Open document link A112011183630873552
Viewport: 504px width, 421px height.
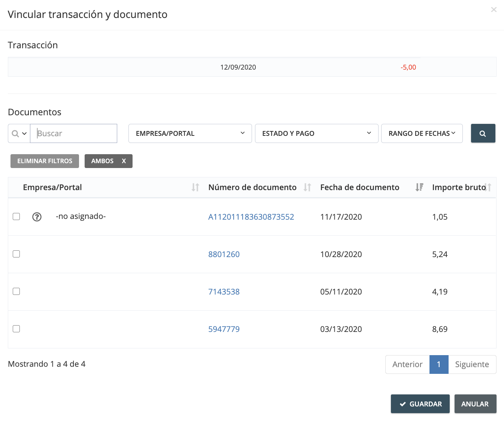point(251,217)
